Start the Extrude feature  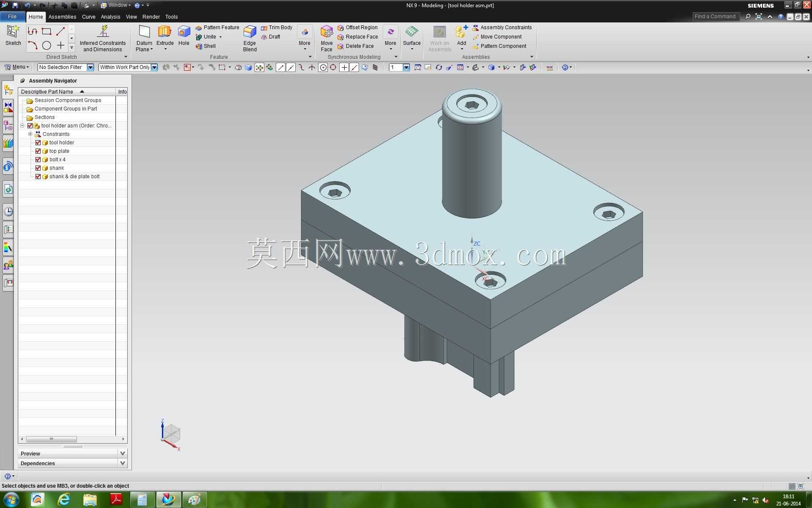point(165,36)
